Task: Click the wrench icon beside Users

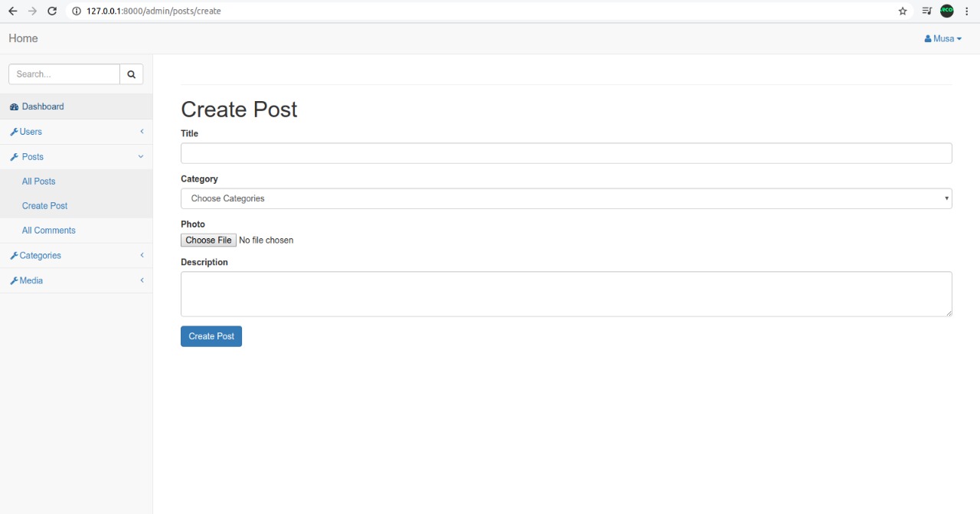Action: [x=14, y=132]
